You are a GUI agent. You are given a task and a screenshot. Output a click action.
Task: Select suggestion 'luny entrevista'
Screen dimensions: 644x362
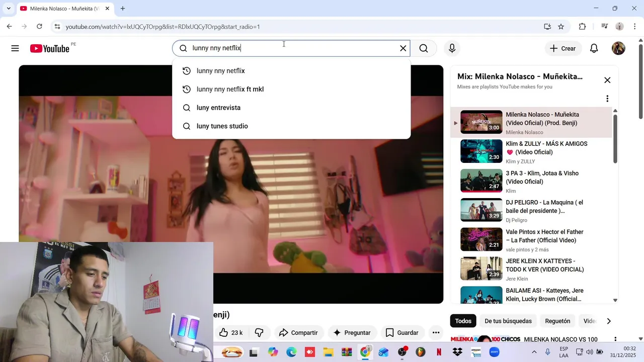(291, 108)
